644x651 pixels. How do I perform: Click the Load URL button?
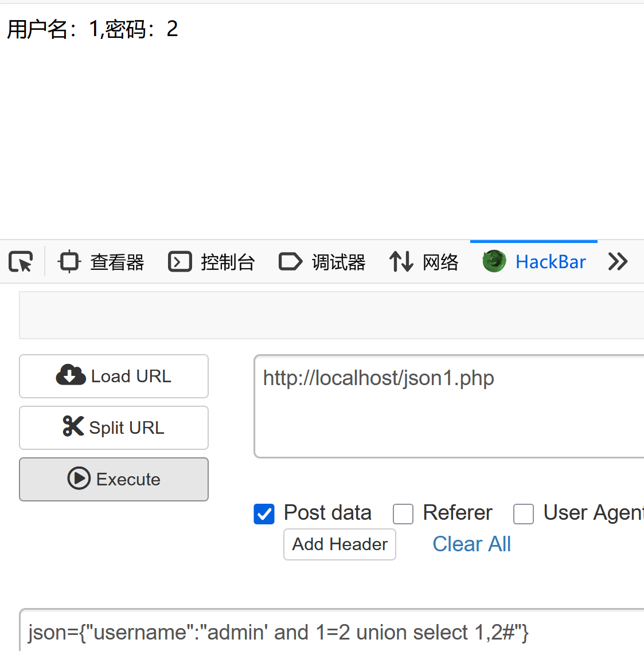click(114, 376)
